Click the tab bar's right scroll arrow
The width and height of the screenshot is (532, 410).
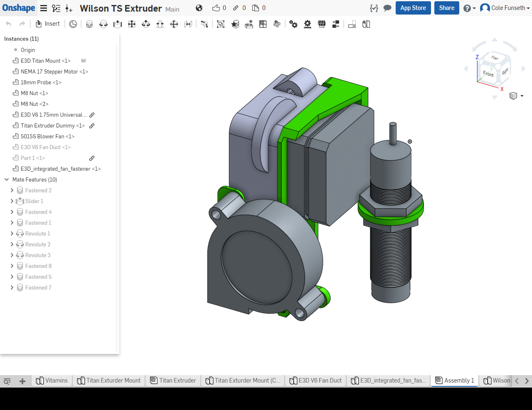point(527,381)
